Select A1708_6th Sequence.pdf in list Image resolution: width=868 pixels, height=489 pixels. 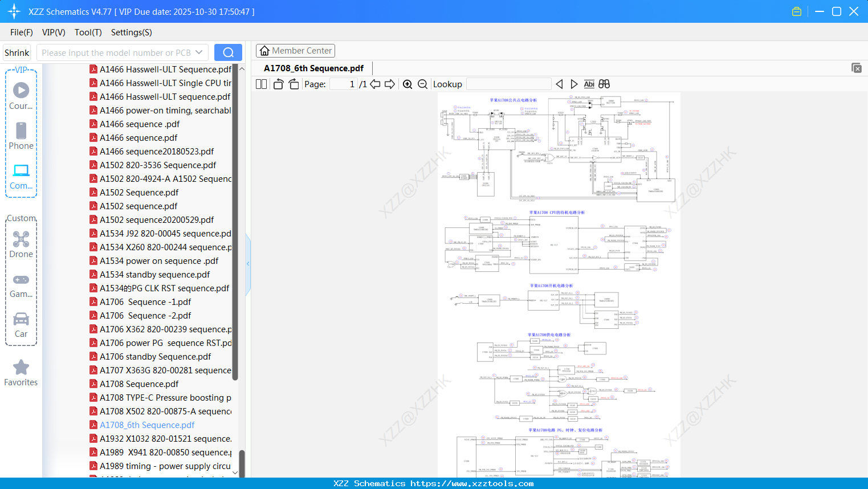click(x=142, y=425)
